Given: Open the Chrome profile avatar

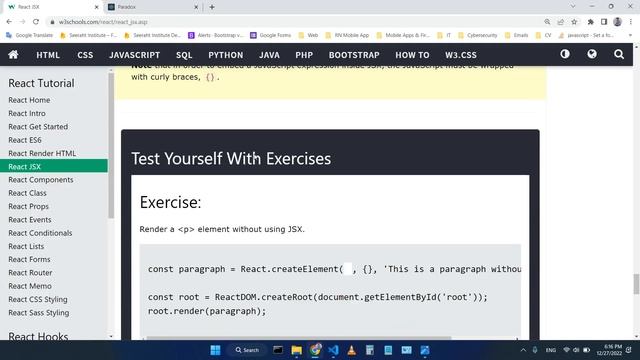Looking at the screenshot, I should 618,22.
